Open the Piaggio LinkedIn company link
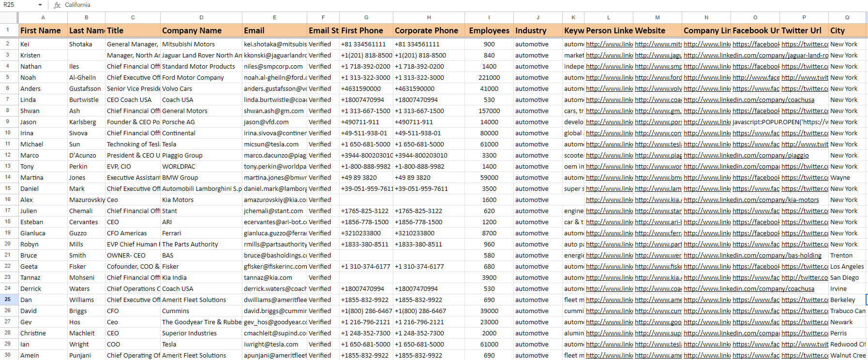The height and width of the screenshot is (360, 868). point(746,155)
